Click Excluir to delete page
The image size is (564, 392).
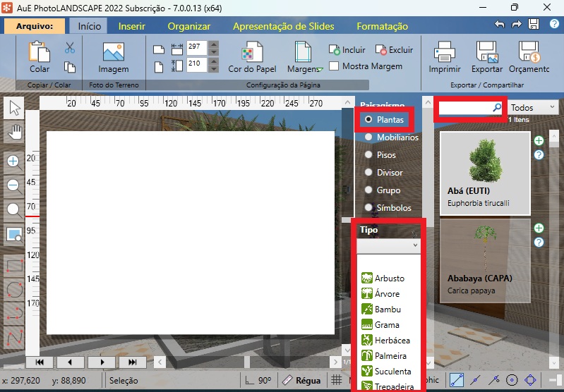click(x=394, y=49)
